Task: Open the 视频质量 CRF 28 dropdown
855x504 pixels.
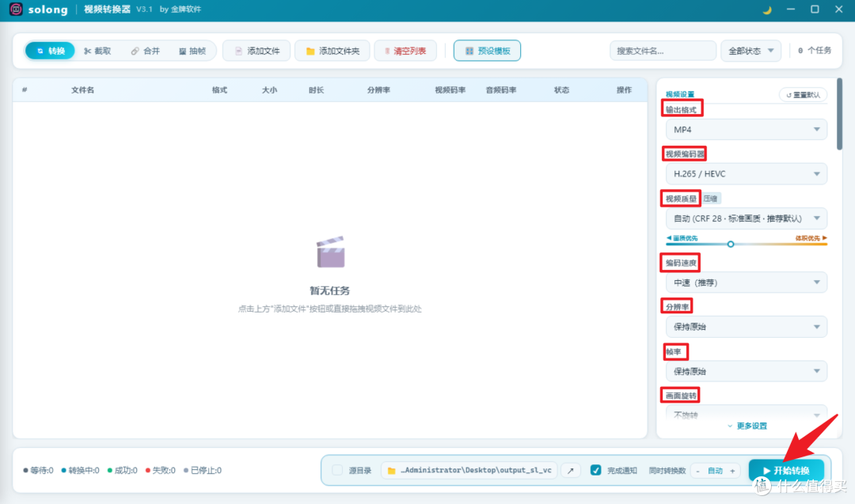Action: tap(746, 218)
